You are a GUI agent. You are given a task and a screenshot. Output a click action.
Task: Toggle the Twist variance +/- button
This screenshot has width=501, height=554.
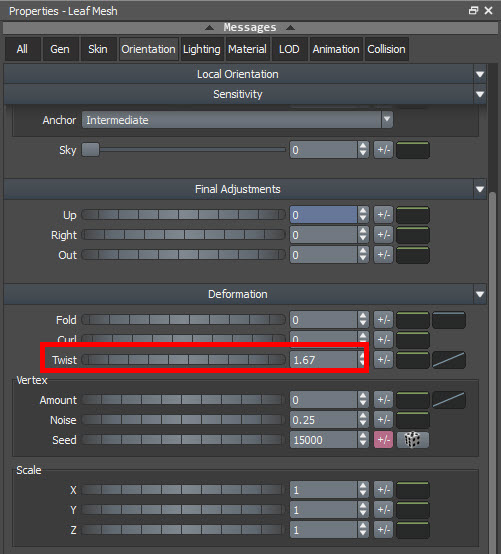[x=383, y=360]
